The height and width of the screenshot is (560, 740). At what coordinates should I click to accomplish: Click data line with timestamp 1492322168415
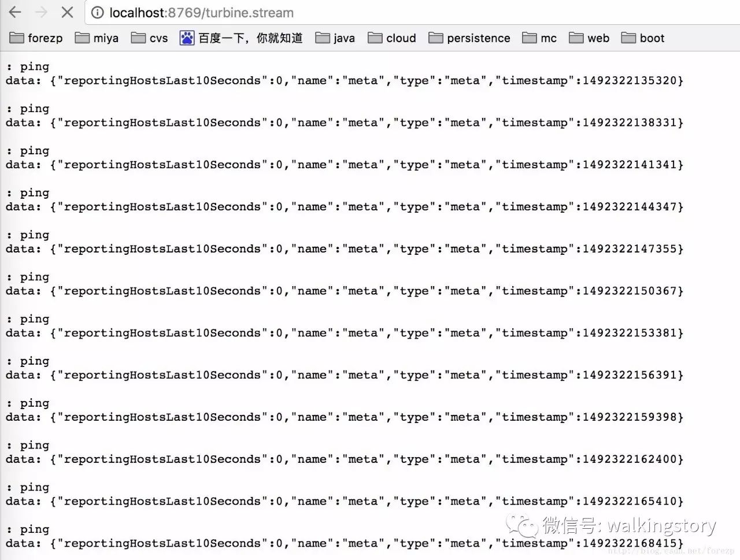[x=345, y=544]
